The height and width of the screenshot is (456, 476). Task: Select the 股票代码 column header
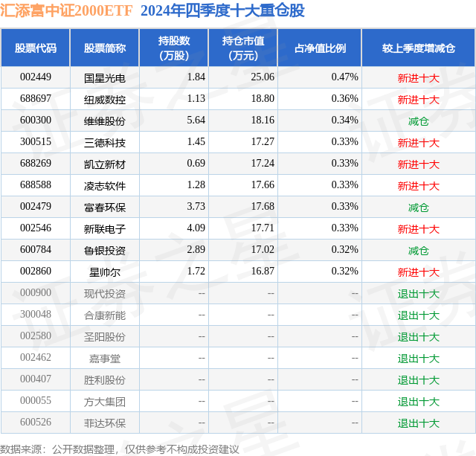point(35,48)
